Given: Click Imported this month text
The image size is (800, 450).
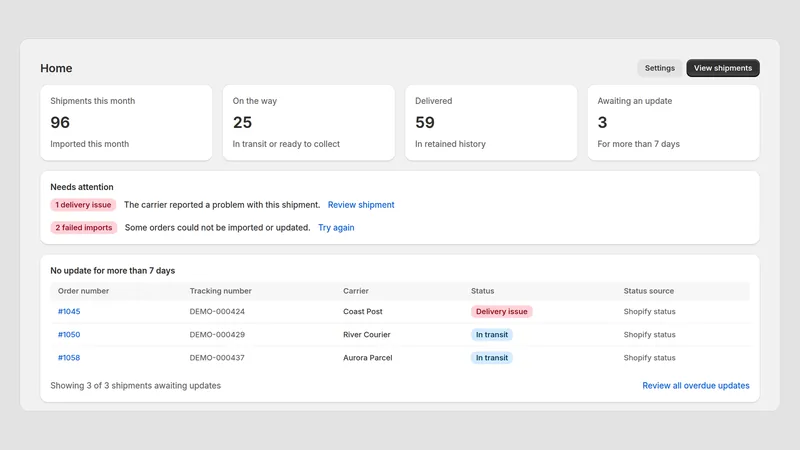Looking at the screenshot, I should [x=89, y=144].
